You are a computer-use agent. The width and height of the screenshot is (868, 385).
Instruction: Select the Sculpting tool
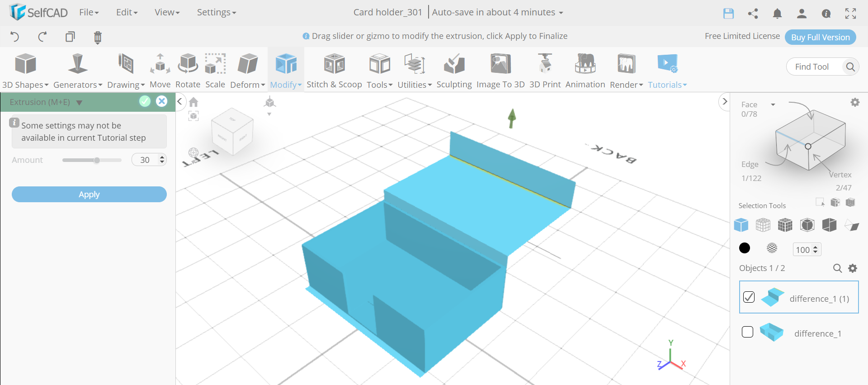tap(454, 71)
